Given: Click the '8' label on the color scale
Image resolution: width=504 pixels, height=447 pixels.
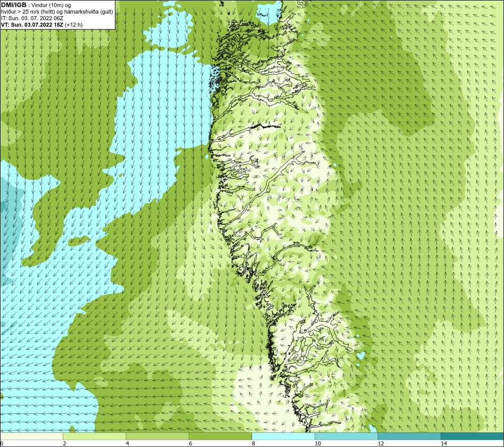Looking at the screenshot, I should (254, 443).
